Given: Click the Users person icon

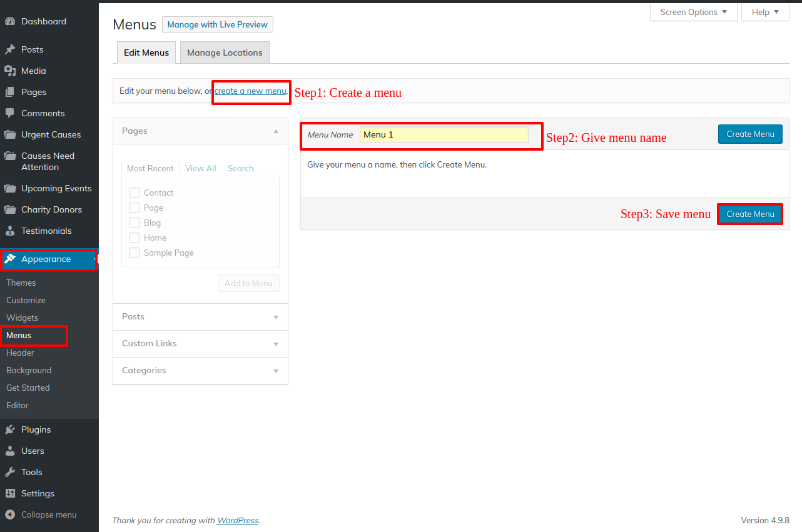Looking at the screenshot, I should click(x=10, y=451).
